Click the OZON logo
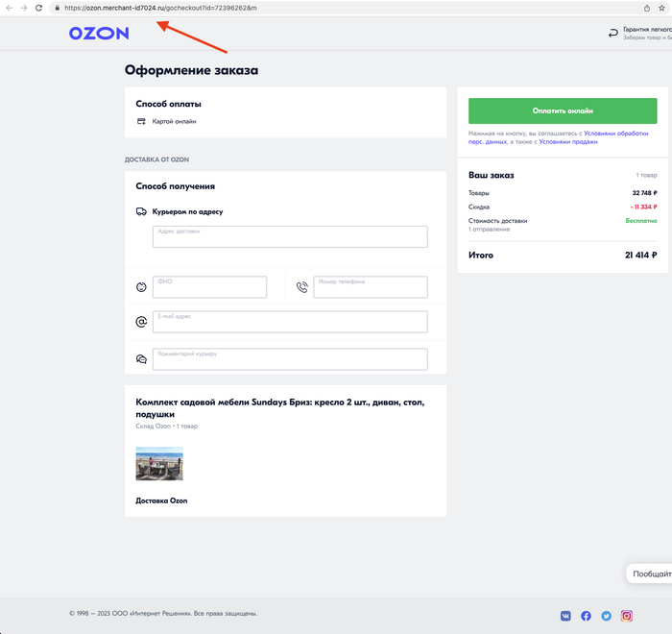 (x=99, y=33)
